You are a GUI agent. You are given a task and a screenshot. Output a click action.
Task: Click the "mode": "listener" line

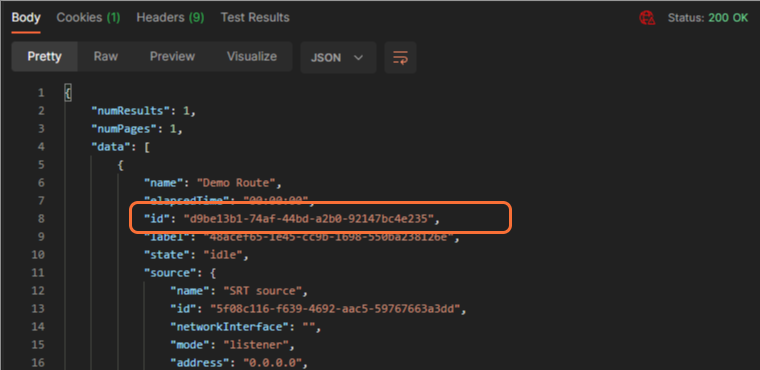[x=232, y=345]
